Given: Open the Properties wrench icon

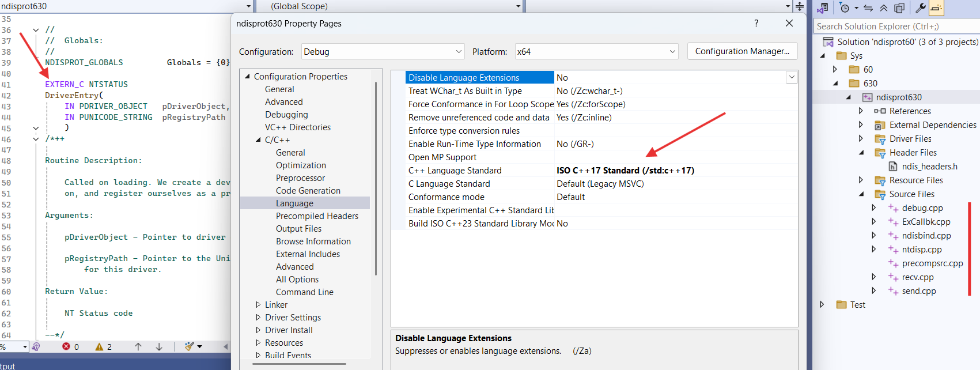Looking at the screenshot, I should pyautogui.click(x=920, y=7).
